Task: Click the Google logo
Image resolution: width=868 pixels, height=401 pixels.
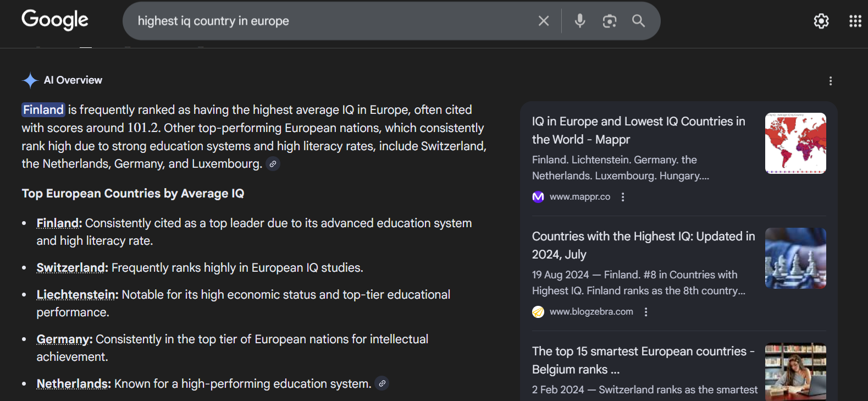Action: [54, 20]
